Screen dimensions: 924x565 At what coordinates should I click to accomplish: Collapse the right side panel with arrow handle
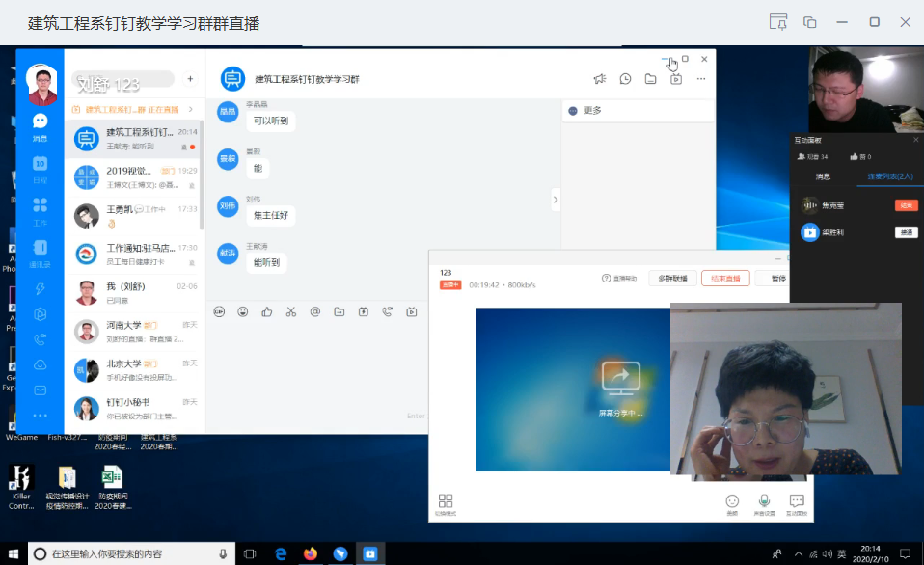tap(556, 200)
